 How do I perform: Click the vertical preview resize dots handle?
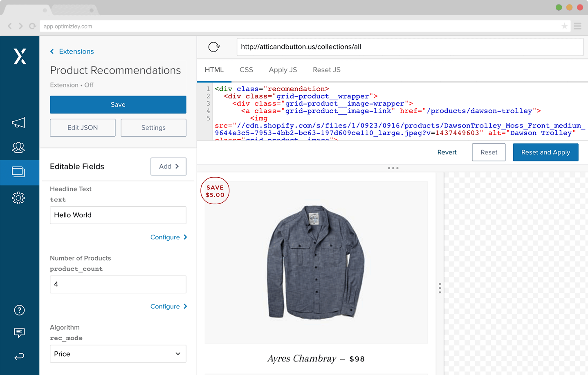click(440, 288)
